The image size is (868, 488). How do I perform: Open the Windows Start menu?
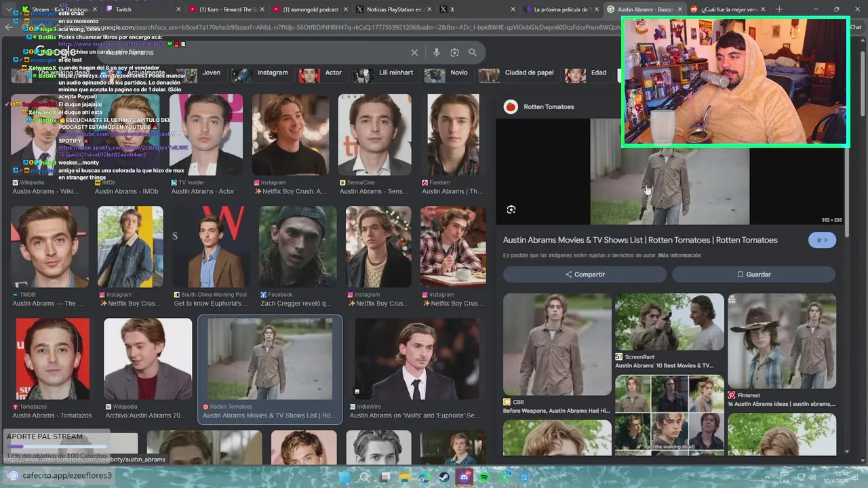344,477
